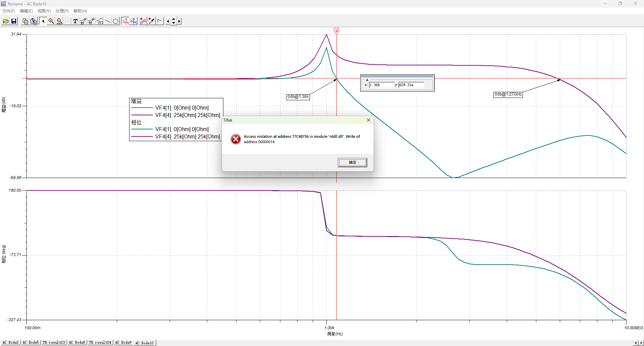
Task: Select the Zoom in magnifier tool
Action: pos(51,21)
